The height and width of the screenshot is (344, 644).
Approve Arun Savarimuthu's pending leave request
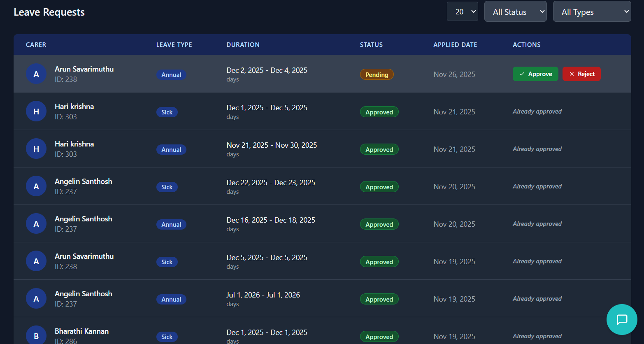535,74
